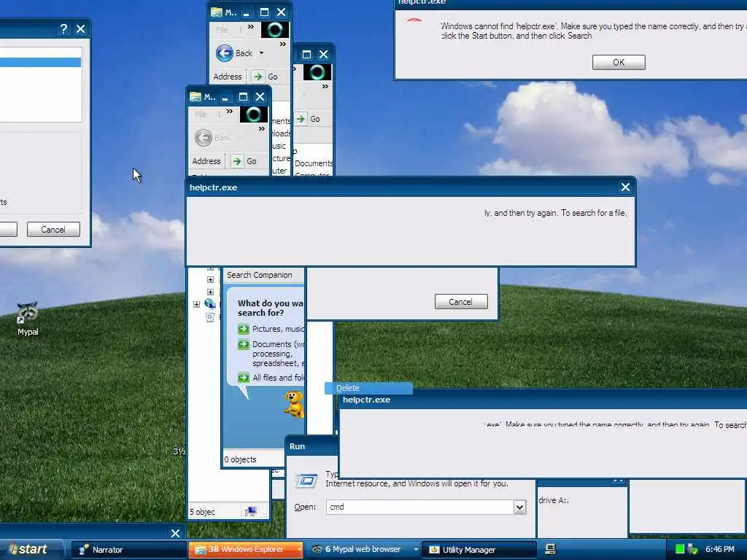Click OK in the helpctr.exe error message
747x560 pixels.
point(619,63)
